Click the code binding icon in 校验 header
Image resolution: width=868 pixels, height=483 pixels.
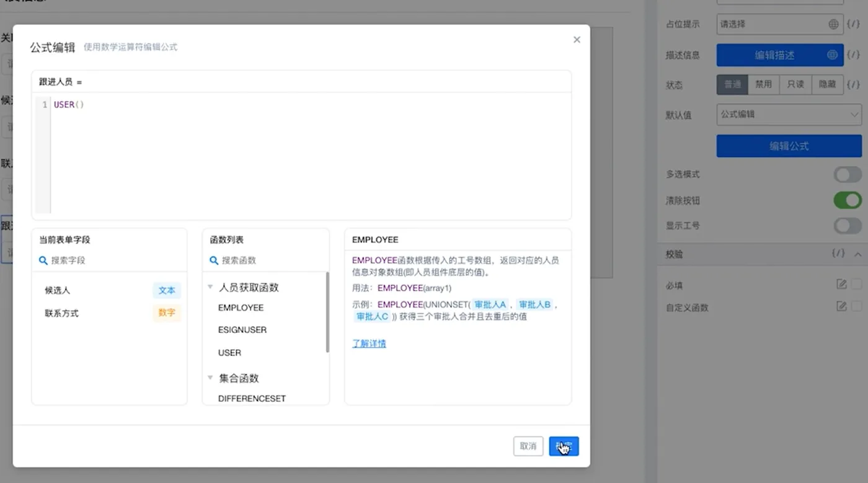tap(838, 254)
